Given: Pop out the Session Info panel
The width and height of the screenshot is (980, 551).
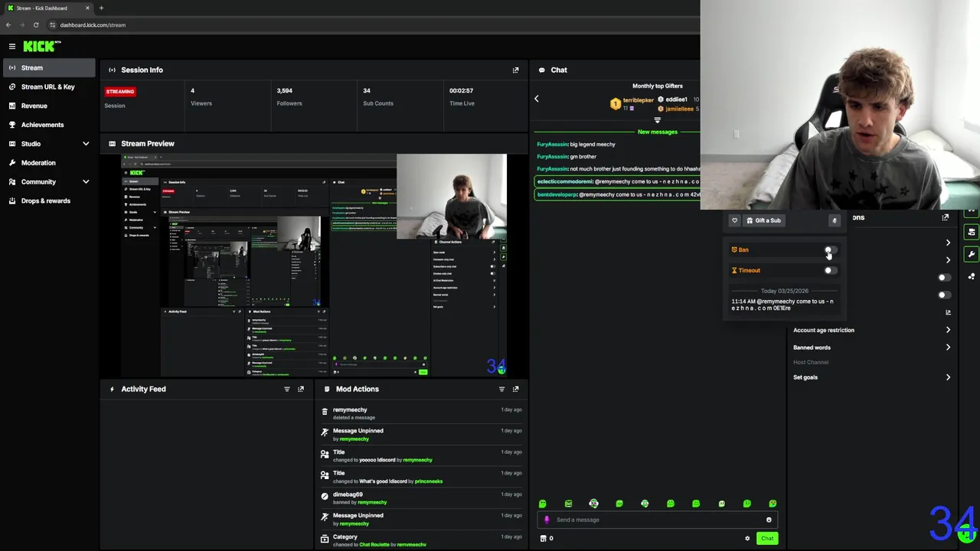Looking at the screenshot, I should point(515,70).
